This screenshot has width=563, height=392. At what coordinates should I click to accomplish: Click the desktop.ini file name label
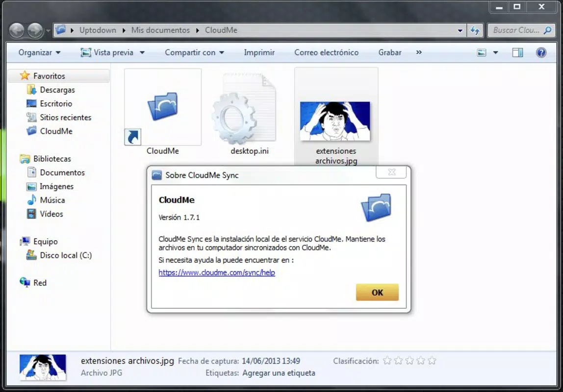tap(250, 151)
